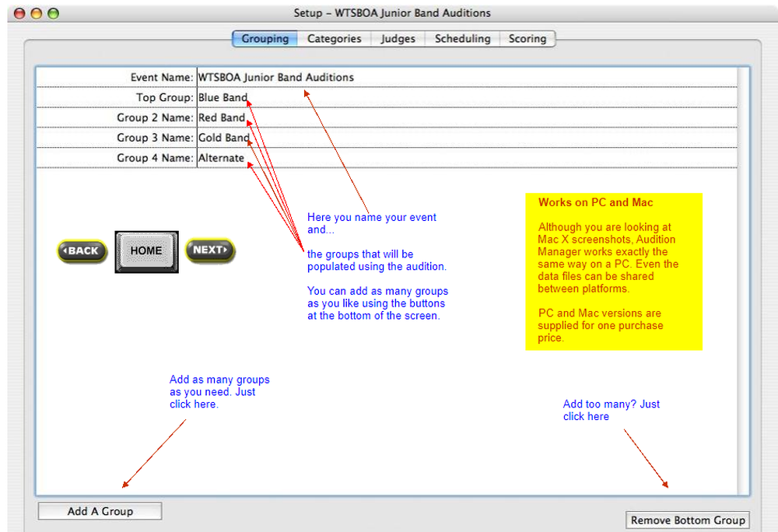
Task: Click the HOME navigation icon
Action: [x=146, y=250]
